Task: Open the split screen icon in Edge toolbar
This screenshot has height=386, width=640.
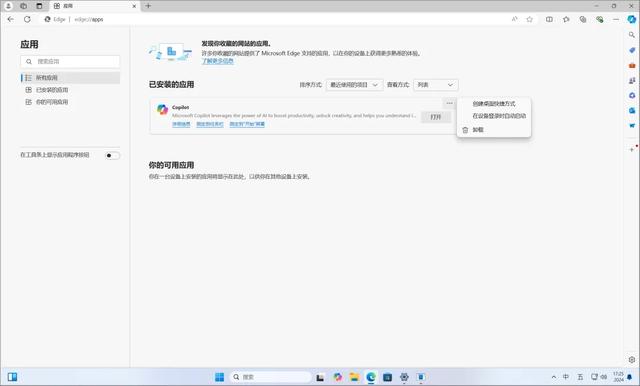Action: pos(549,19)
